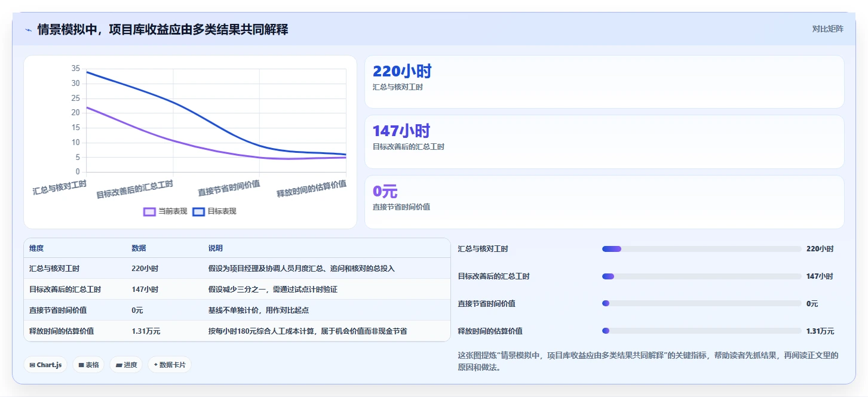
Task: Click the 1.31万元 cell in the table
Action: 146,331
